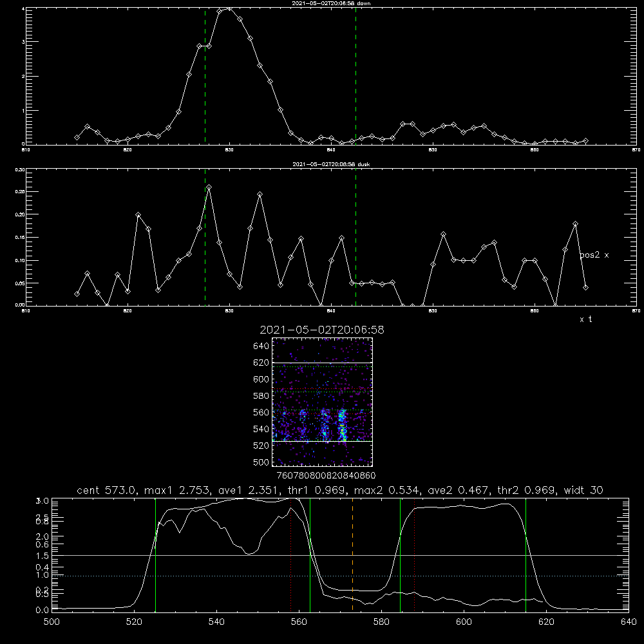The height and width of the screenshot is (644, 644).
Task: Click the '500' x-axis label of the bottom plot
Action: (x=52, y=622)
